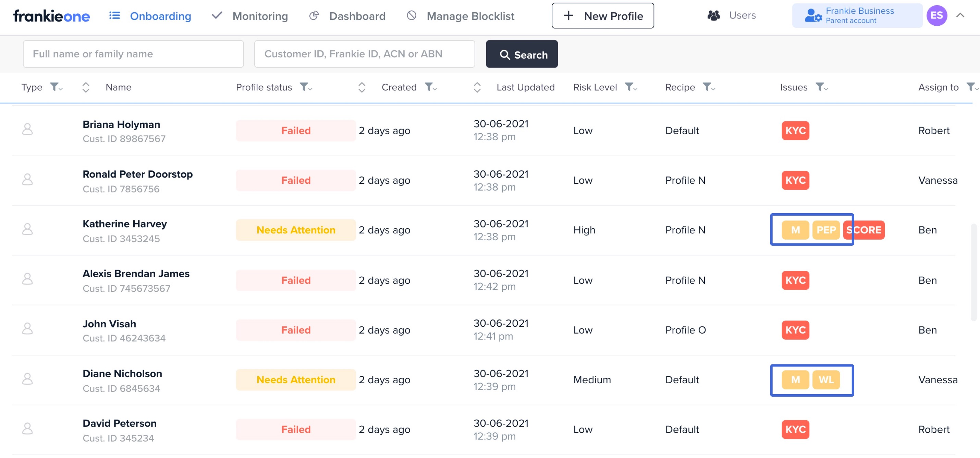980x458 pixels.
Task: Click the Dashboard pie chart icon
Action: (314, 16)
